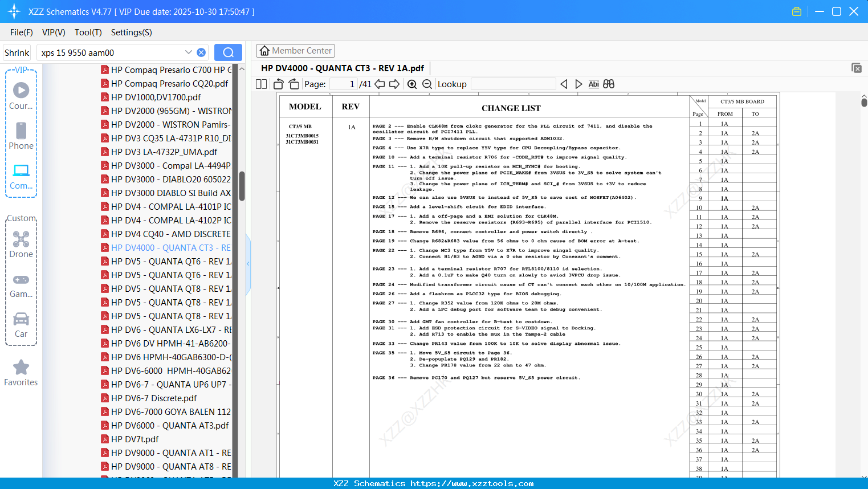The width and height of the screenshot is (868, 489).
Task: Click the blue search magnifier button
Action: click(x=228, y=52)
